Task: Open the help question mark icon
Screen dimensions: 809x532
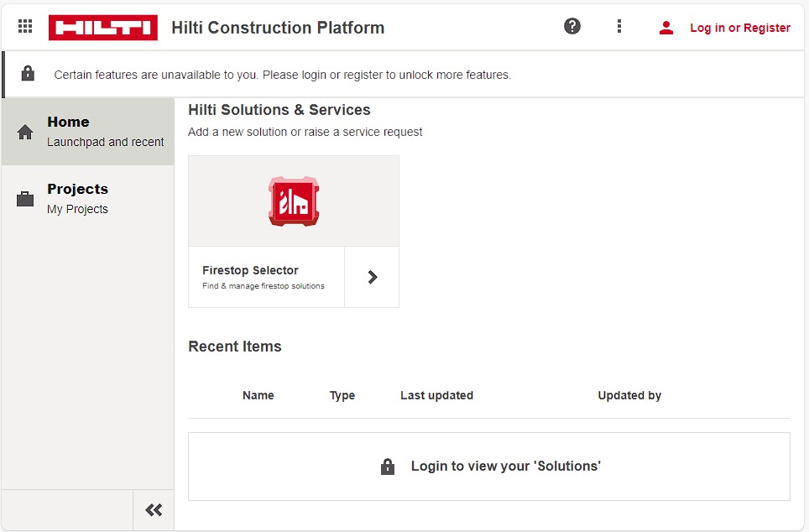Action: [572, 26]
